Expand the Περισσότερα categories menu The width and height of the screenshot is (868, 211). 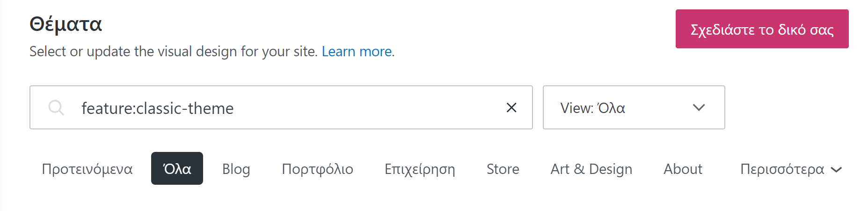pyautogui.click(x=782, y=169)
